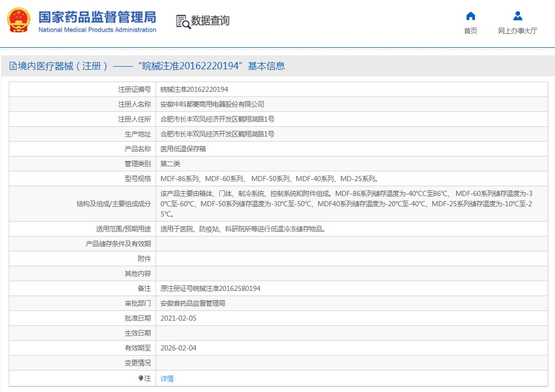Click remark value 原注册证号皖械注准20162580194
The width and height of the screenshot is (555, 392).
pos(210,288)
